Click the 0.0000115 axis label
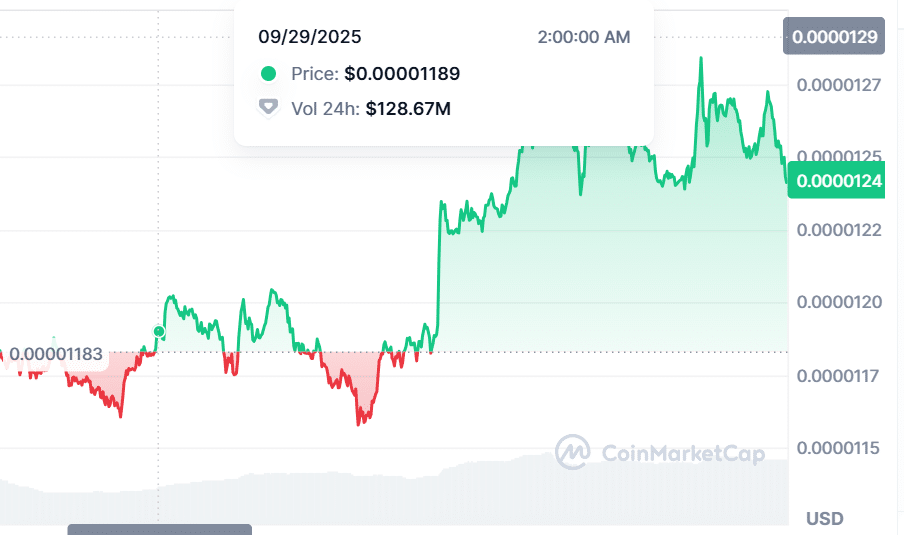The height and width of the screenshot is (535, 904). coord(839,448)
